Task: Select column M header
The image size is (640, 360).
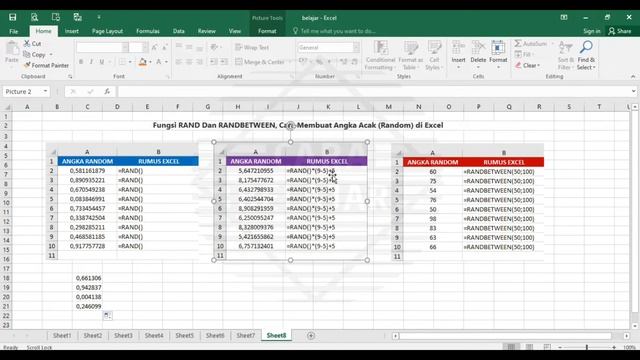Action: pos(388,107)
